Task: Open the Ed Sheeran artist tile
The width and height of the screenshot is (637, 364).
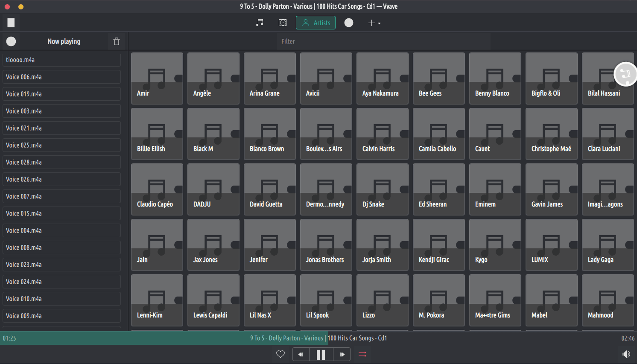Action: tap(438, 189)
